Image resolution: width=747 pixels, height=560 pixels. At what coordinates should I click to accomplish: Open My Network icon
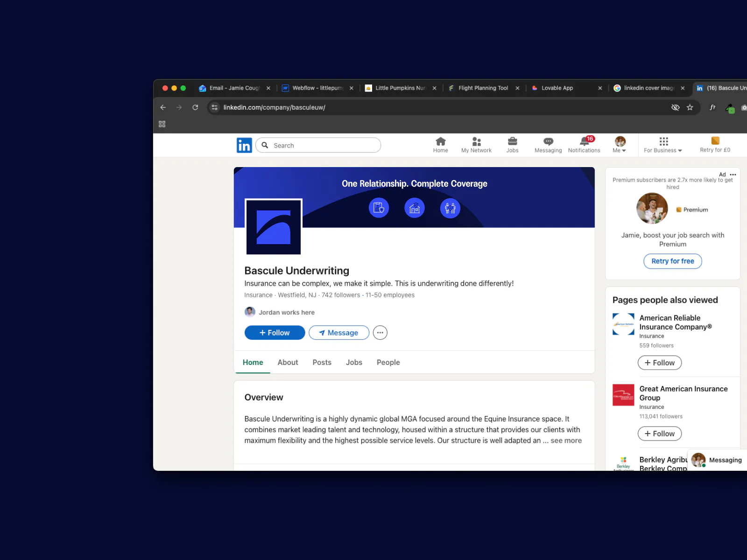tap(476, 145)
